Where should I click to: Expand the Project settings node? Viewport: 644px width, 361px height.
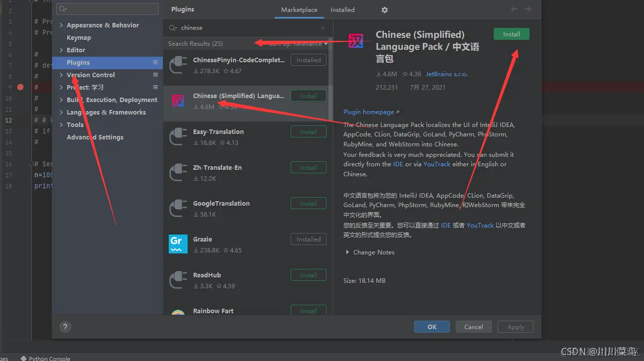click(61, 87)
